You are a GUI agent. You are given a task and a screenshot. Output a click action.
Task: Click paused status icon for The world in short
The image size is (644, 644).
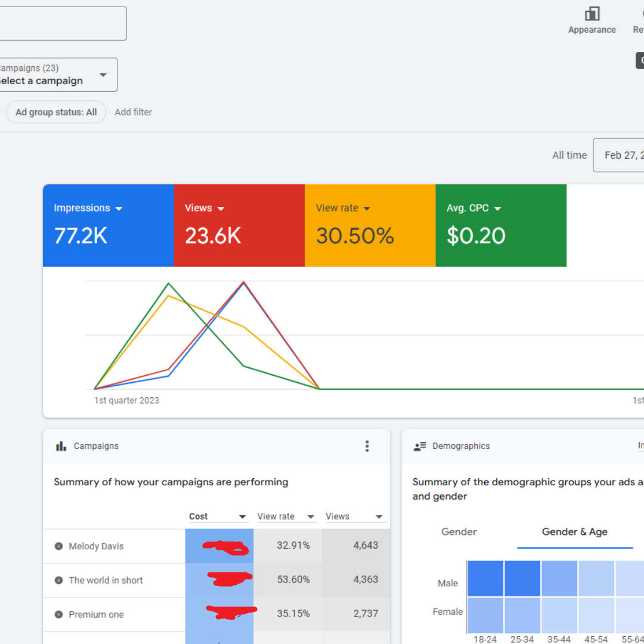pyautogui.click(x=58, y=580)
